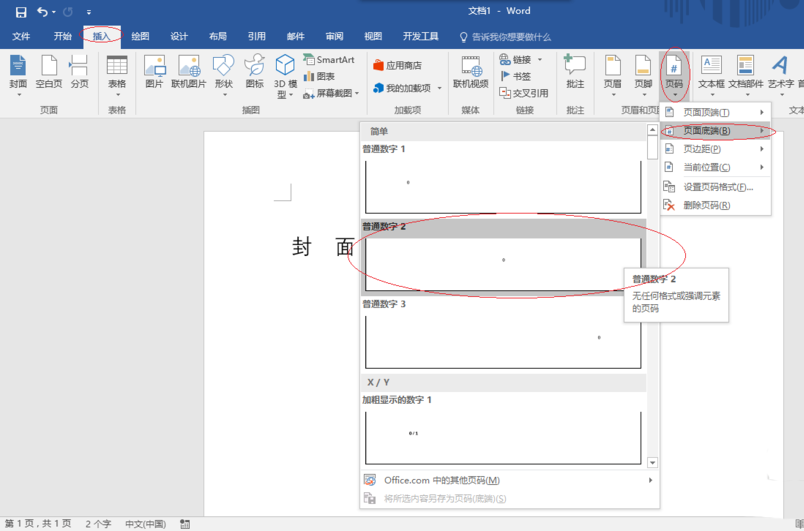Open the 联机视频 online video tool

(470, 72)
